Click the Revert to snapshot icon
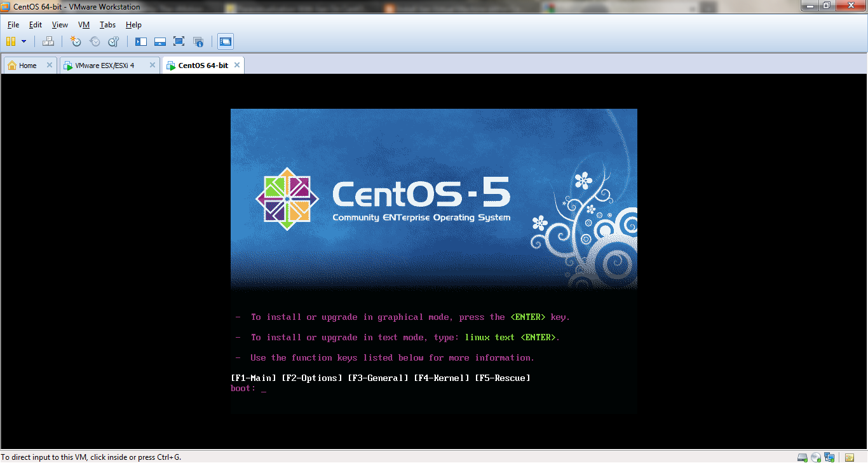Image resolution: width=868 pixels, height=463 pixels. tap(95, 41)
